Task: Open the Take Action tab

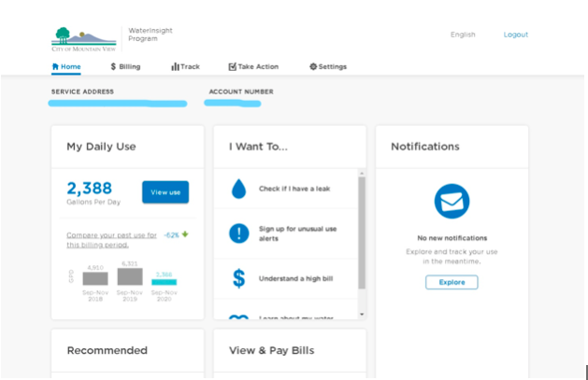Action: [253, 67]
